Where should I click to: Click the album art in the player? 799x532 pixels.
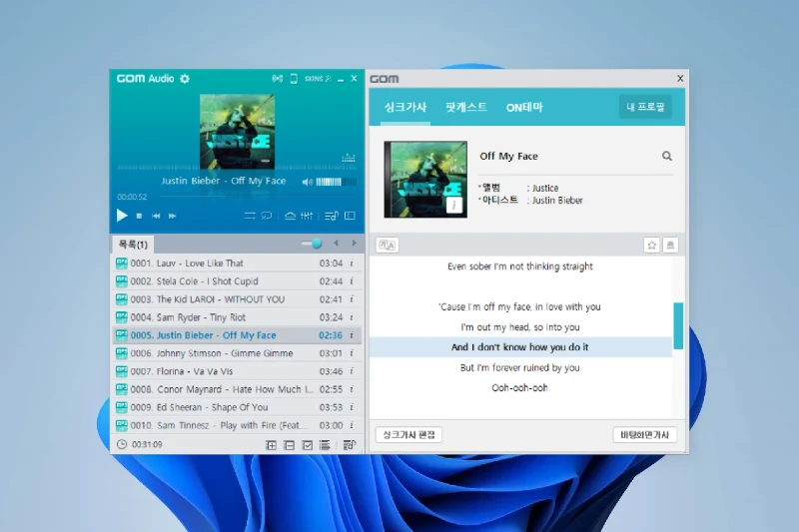click(237, 132)
